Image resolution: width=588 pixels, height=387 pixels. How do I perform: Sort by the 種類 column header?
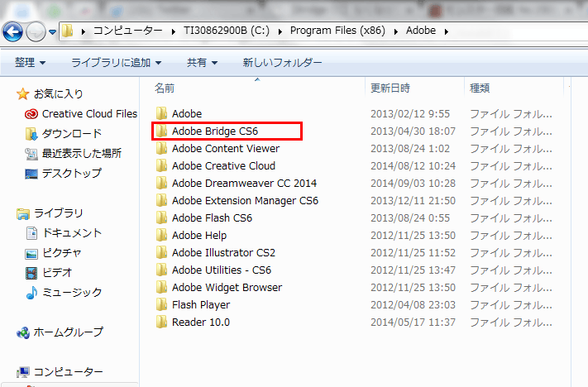480,88
